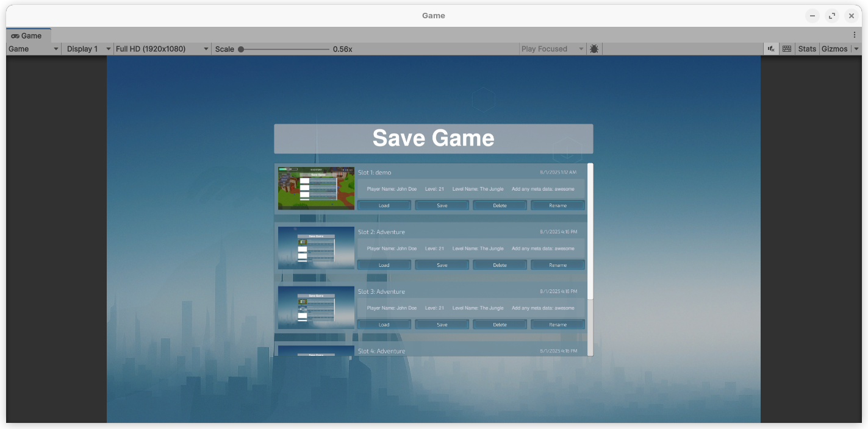The width and height of the screenshot is (868, 429).
Task: Open the Game tab's three-dot options menu
Action: [x=855, y=35]
